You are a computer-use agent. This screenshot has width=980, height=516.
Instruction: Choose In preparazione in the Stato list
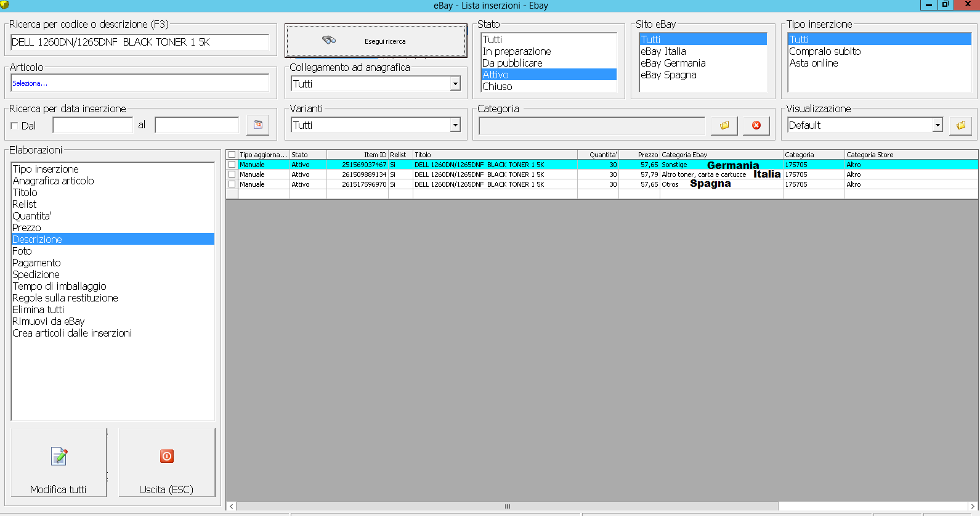click(549, 51)
